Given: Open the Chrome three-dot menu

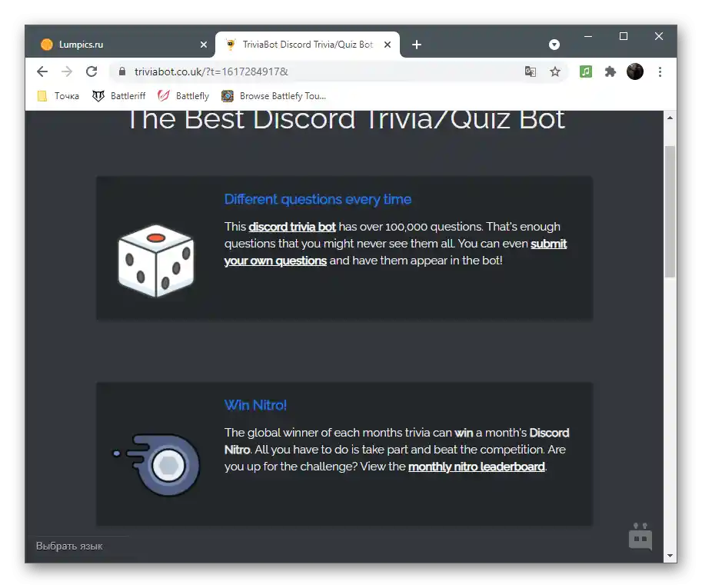Looking at the screenshot, I should coord(660,71).
